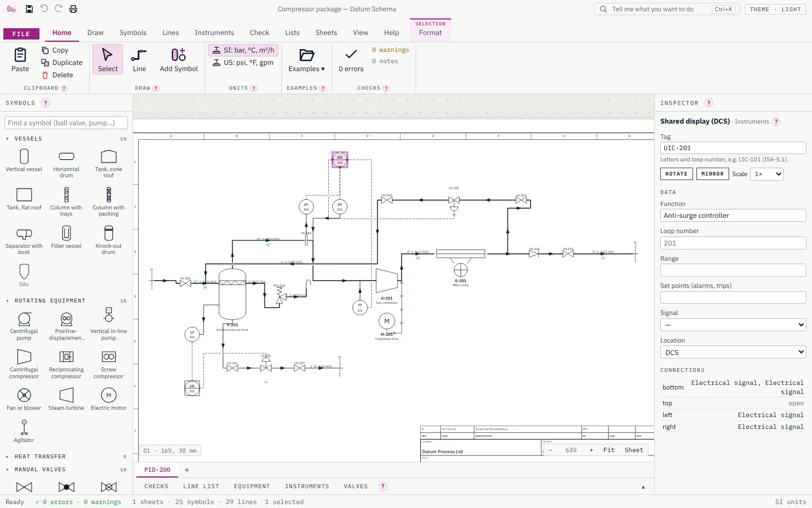Click the Print icon
812x508 pixels.
point(73,9)
